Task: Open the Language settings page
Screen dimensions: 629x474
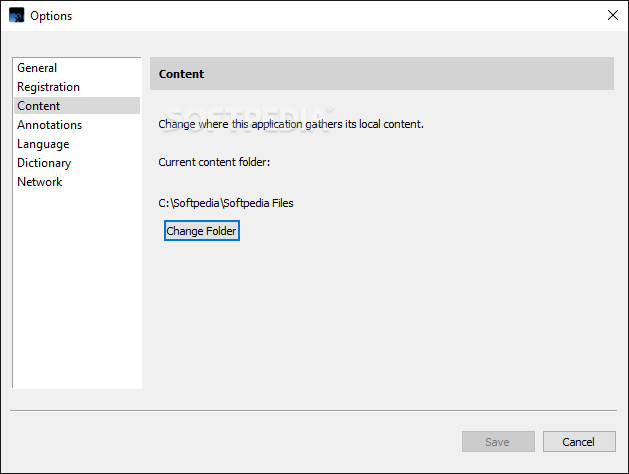Action: click(43, 144)
